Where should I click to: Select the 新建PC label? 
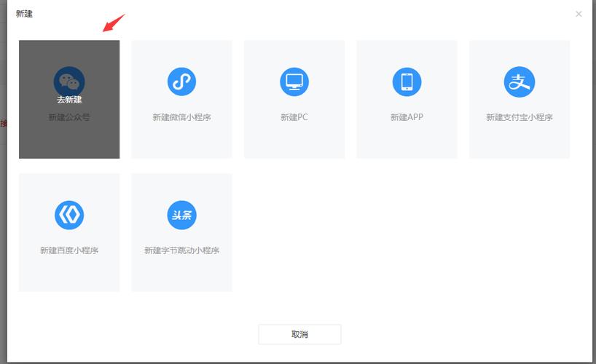pos(294,117)
